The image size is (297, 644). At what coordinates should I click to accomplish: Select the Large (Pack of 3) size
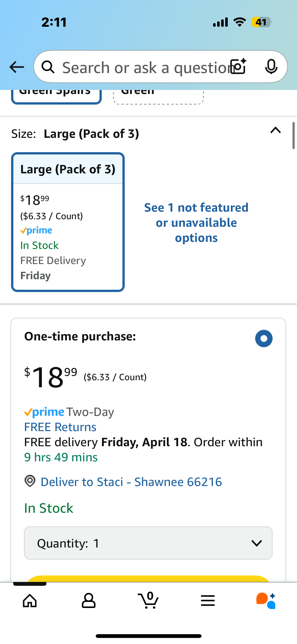[x=68, y=222]
